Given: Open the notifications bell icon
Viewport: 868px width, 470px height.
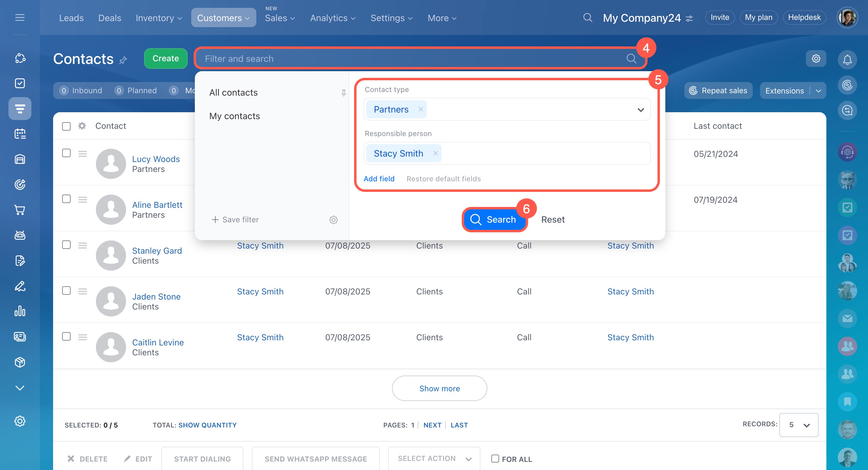Looking at the screenshot, I should pos(847,60).
